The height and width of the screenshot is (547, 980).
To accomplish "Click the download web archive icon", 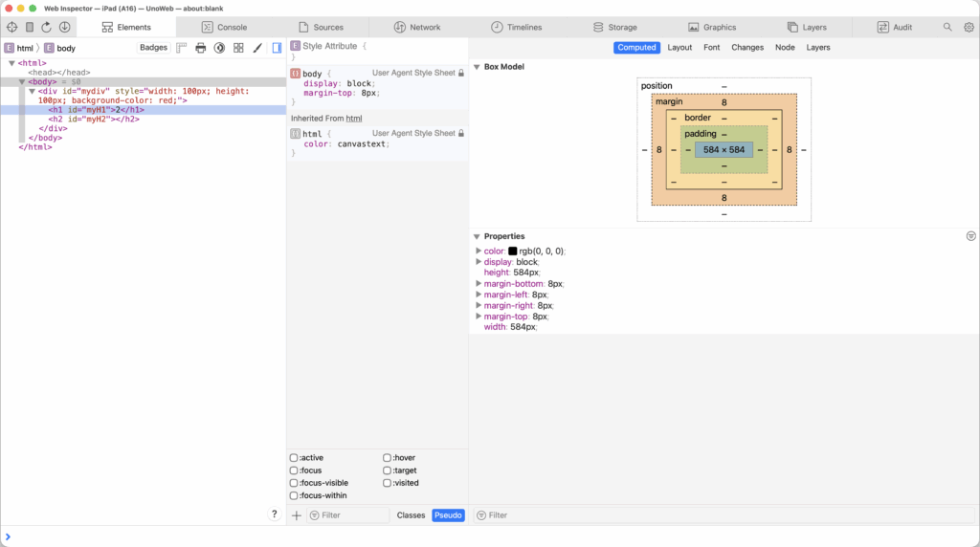I will click(64, 28).
